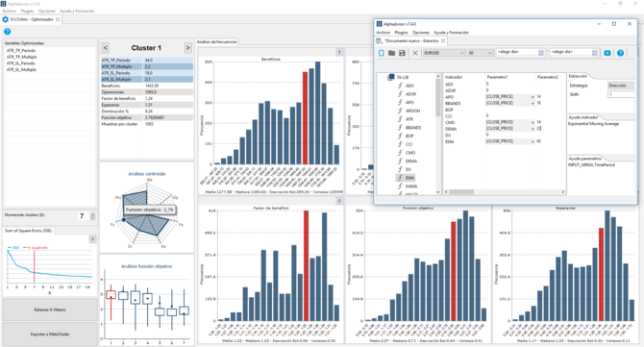Go to next cluster with > button
Image resolution: width=644 pixels, height=347 pixels.
pos(187,48)
